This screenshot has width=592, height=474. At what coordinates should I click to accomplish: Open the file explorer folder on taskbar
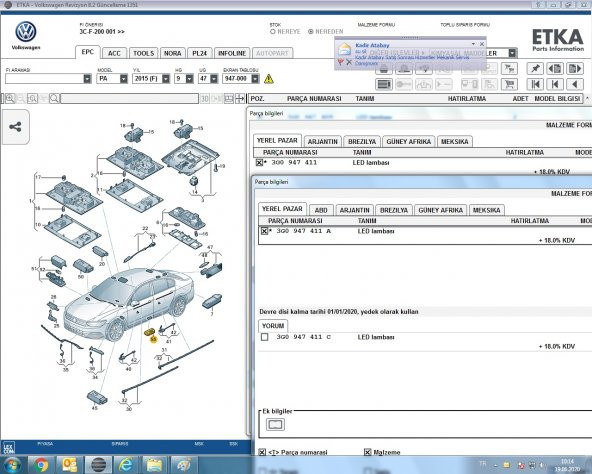tap(154, 465)
